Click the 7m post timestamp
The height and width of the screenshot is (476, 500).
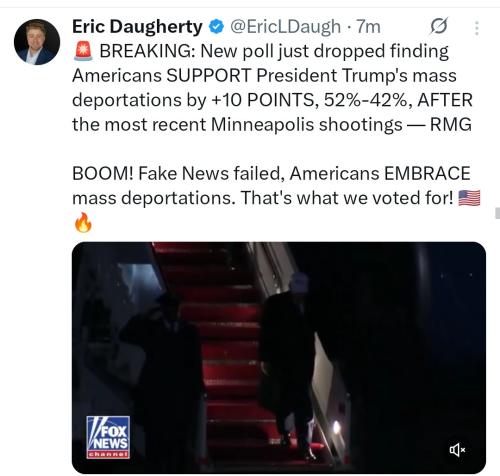coord(368,27)
